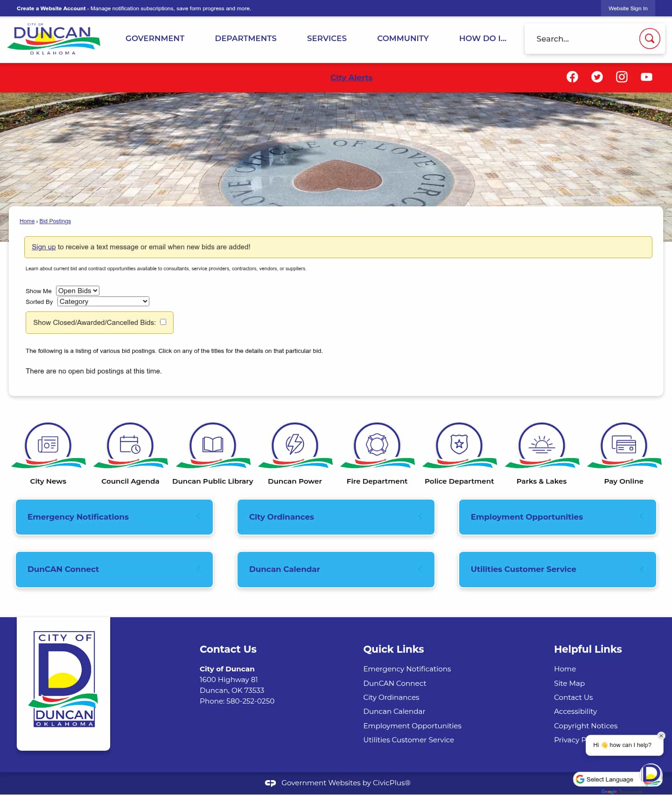
Task: Click the Website Sign In button
Action: (628, 8)
